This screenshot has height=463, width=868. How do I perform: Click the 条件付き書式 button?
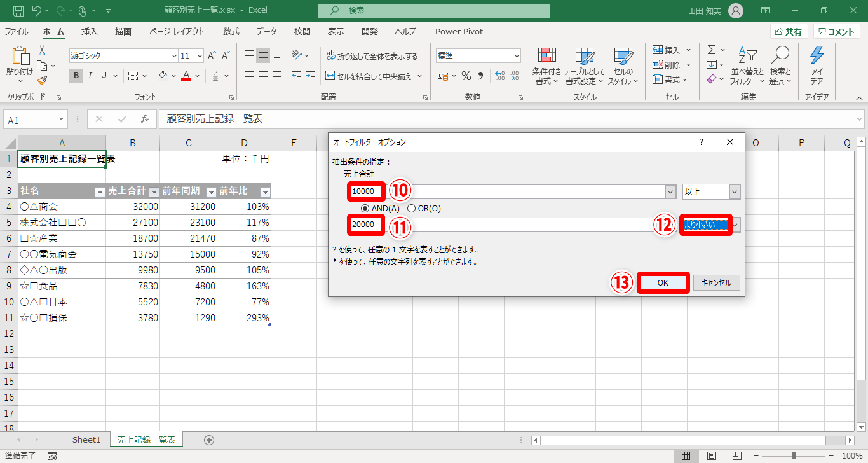click(x=546, y=66)
